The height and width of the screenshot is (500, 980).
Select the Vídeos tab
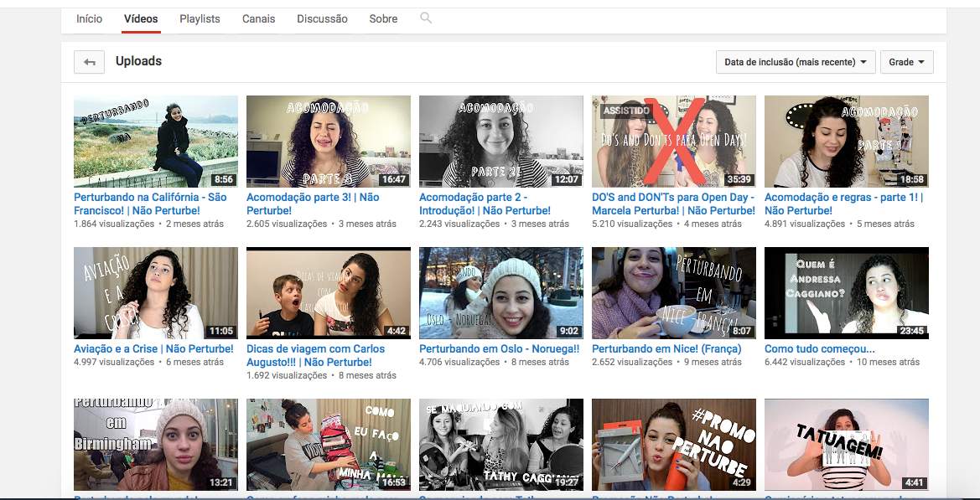pyautogui.click(x=141, y=18)
